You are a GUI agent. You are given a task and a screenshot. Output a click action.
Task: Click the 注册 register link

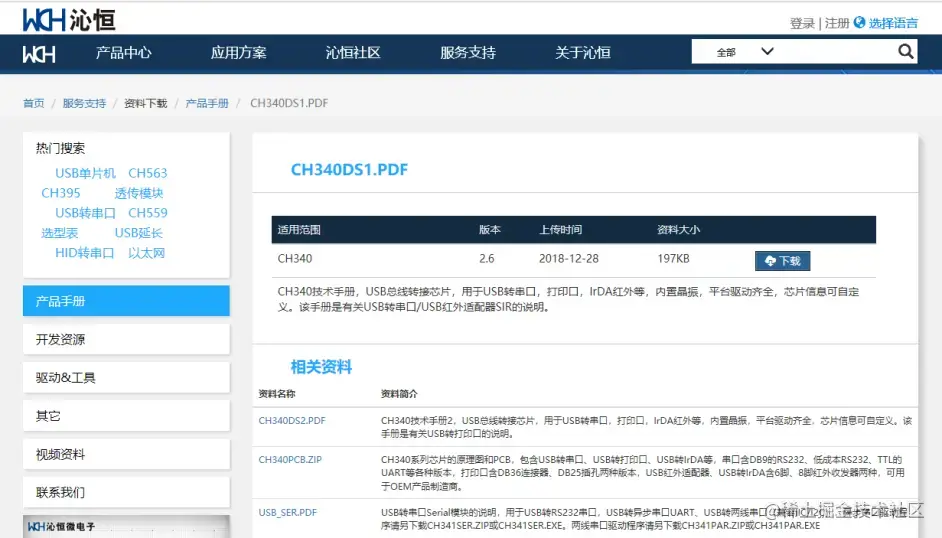click(837, 23)
